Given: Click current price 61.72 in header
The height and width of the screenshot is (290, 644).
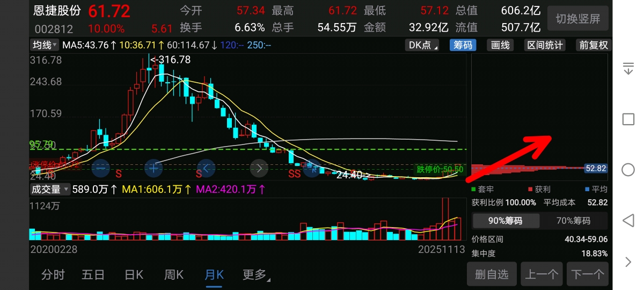Looking at the screenshot, I should coord(109,11).
